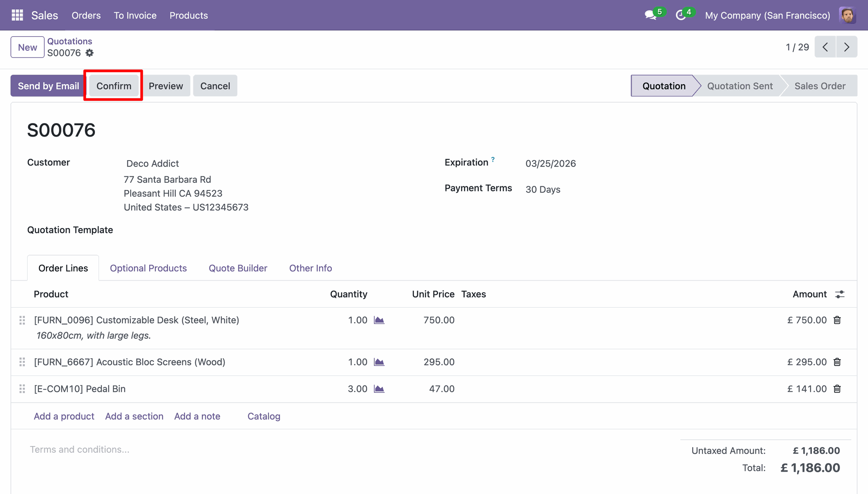Open optional columns settings icon

(840, 294)
